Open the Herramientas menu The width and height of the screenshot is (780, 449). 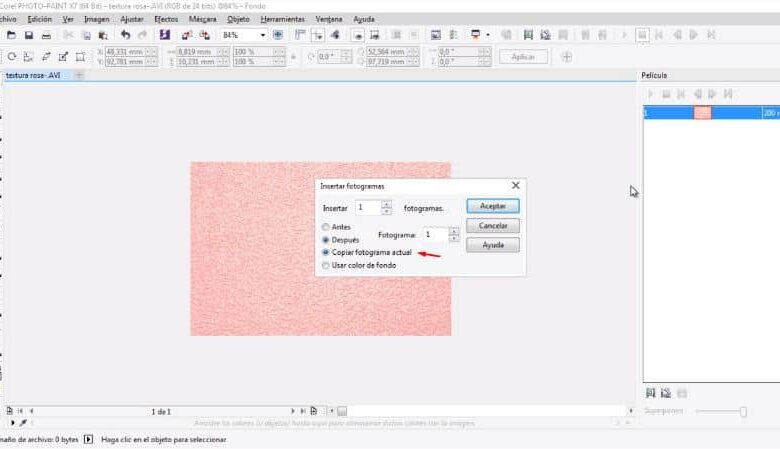click(x=282, y=19)
